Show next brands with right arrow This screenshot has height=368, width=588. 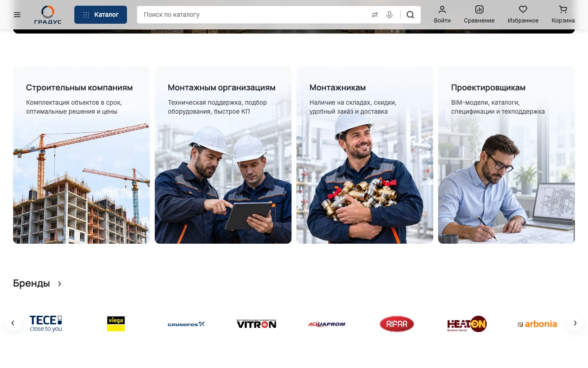coord(575,323)
